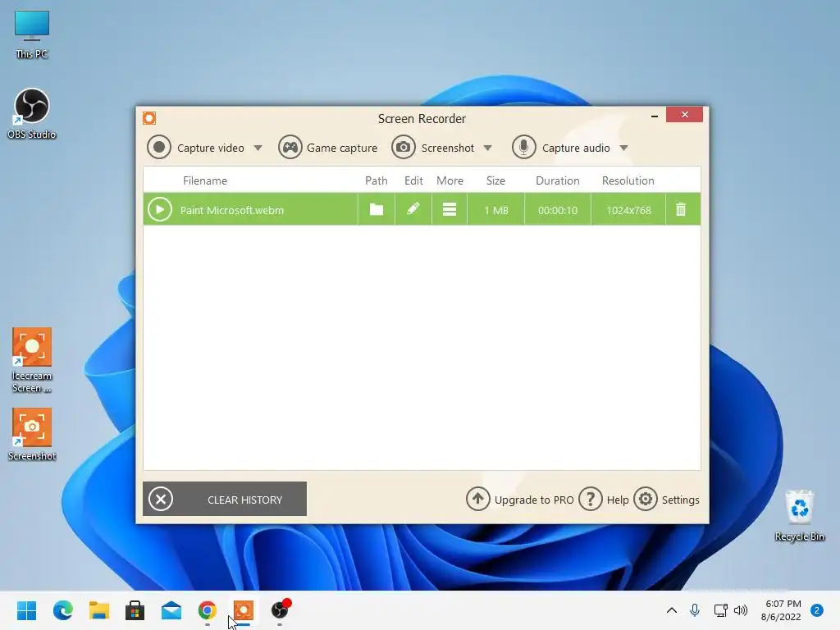Expand the Capture audio dropdown arrow
This screenshot has height=630, width=840.
point(623,148)
